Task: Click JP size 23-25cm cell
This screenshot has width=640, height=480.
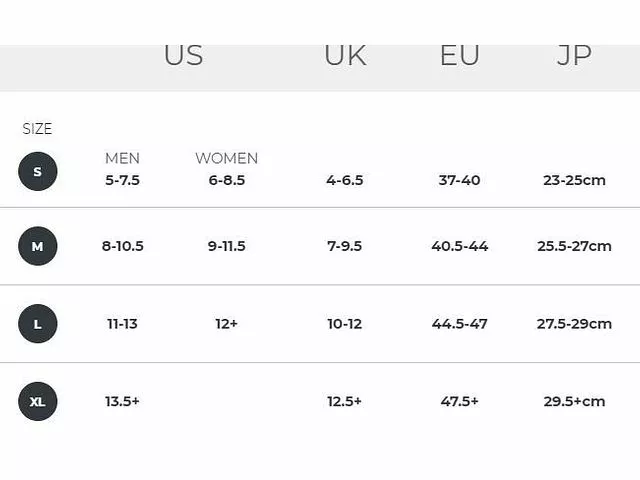Action: 574,181
